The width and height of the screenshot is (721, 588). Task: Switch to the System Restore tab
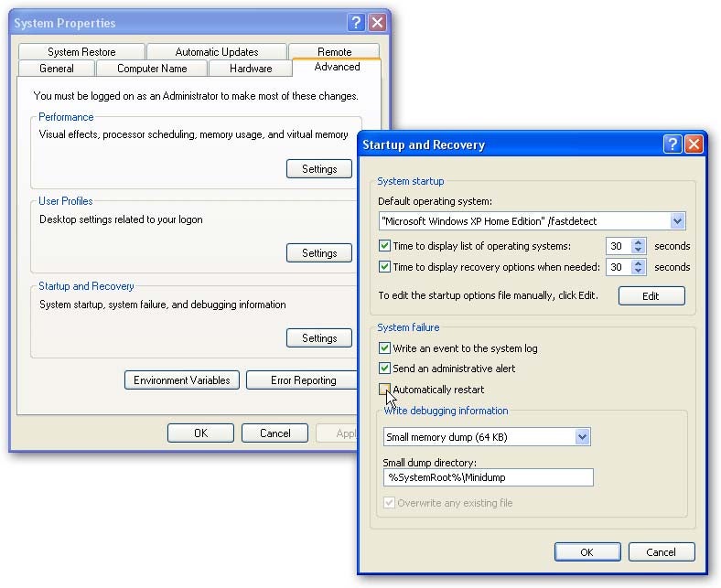click(x=81, y=51)
